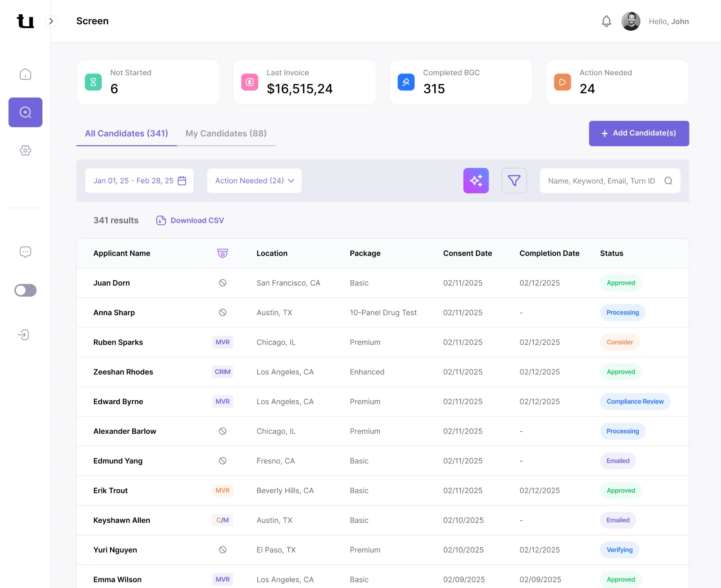Click the Not Started hourglass card icon
The width and height of the screenshot is (721, 588).
(93, 82)
